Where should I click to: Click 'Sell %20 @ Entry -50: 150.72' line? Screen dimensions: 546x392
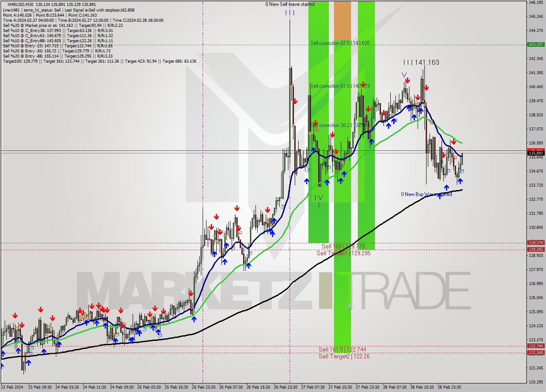pyautogui.click(x=58, y=51)
